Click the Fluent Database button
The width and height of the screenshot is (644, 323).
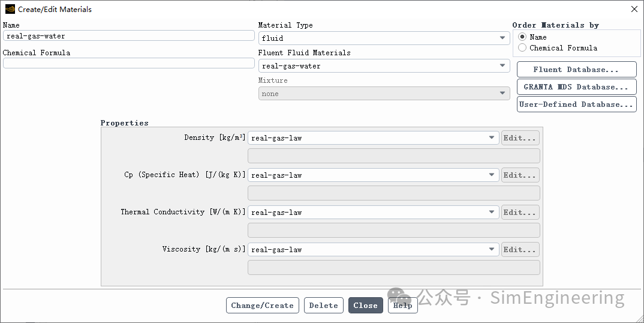[577, 70]
